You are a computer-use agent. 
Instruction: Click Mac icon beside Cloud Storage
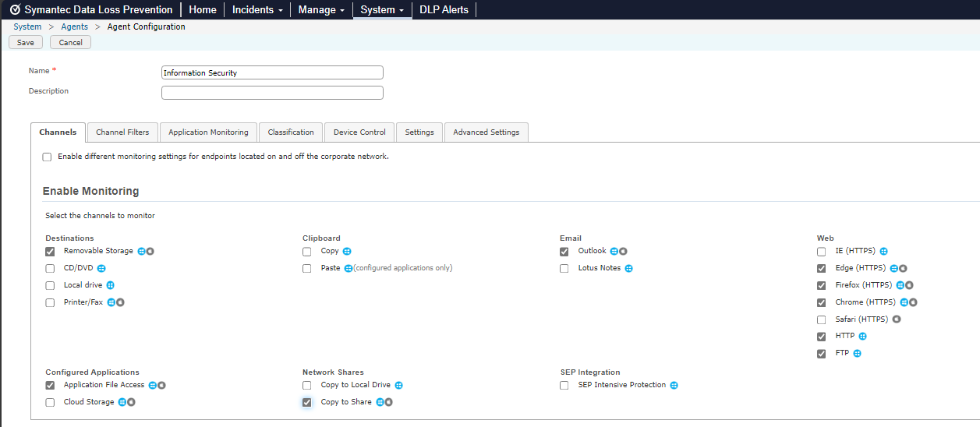[131, 403]
